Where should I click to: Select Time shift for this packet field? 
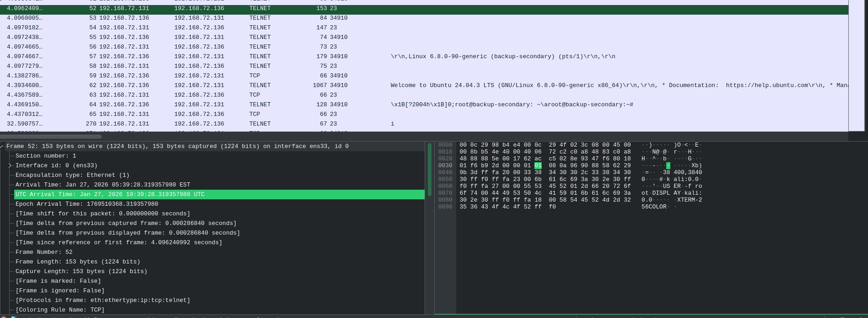click(219, 214)
